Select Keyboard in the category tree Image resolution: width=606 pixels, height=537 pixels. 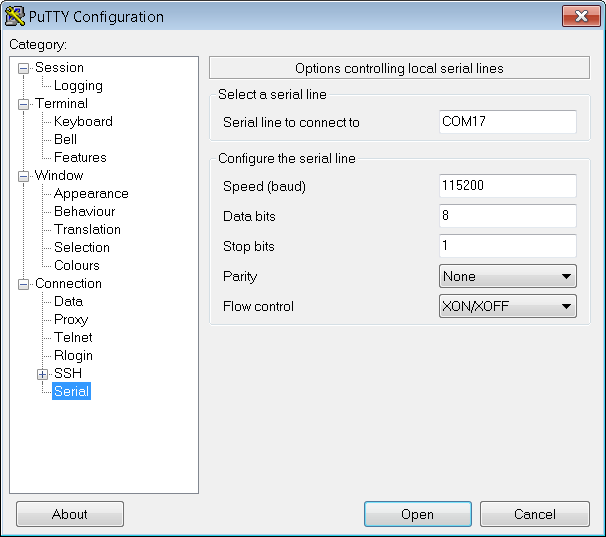pyautogui.click(x=83, y=122)
